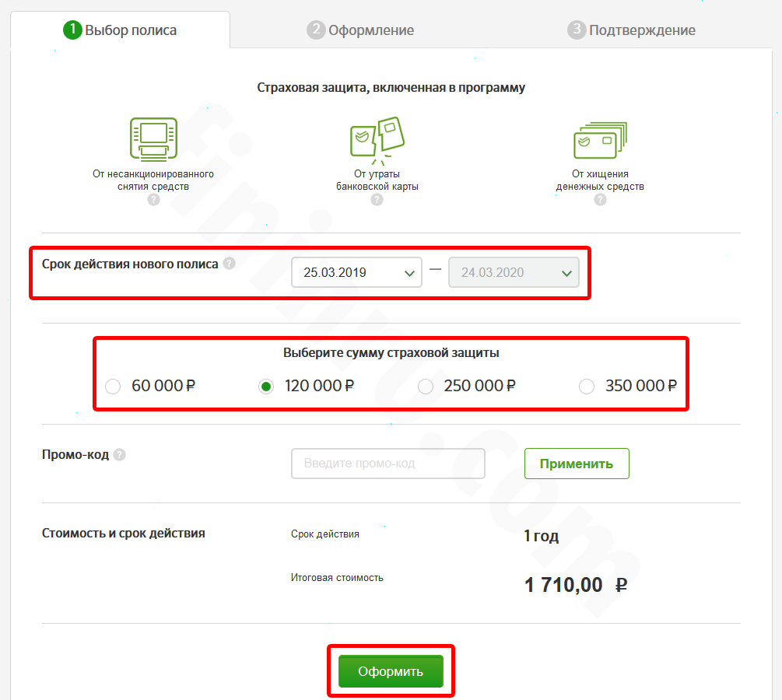Focus the 'Введите промо-код' input field
Screen dimensions: 782x700
(x=387, y=464)
